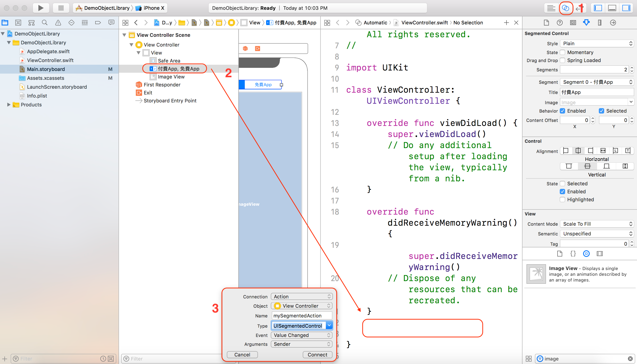
Task: Hide the right utilities panel
Action: [626, 8]
